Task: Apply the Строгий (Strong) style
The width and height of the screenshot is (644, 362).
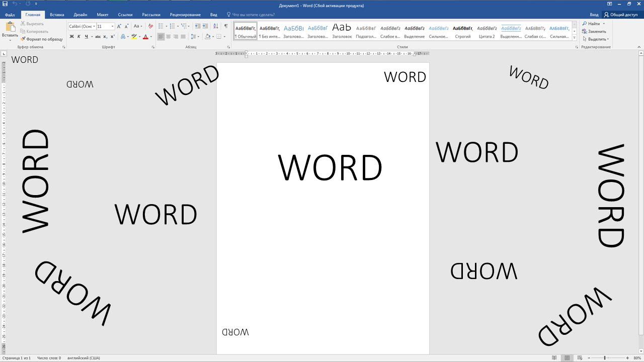Action: point(463,31)
